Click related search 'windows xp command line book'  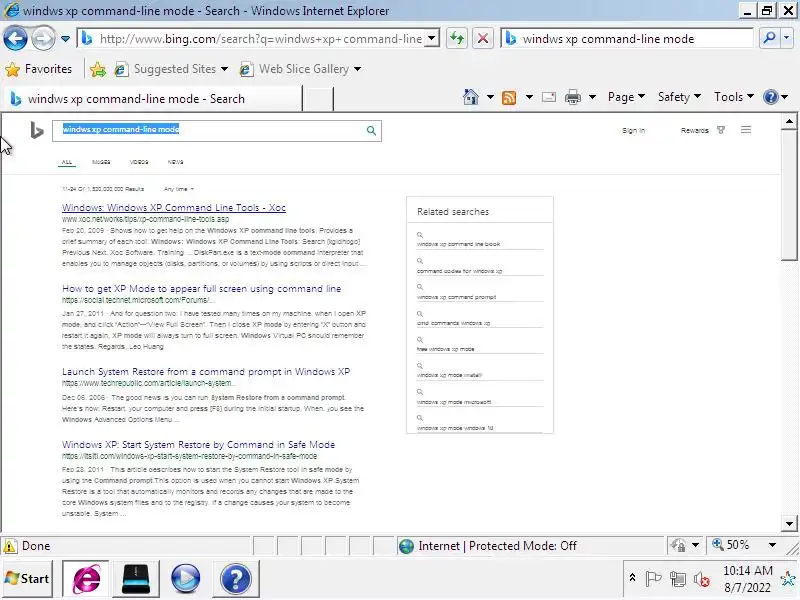coord(458,244)
